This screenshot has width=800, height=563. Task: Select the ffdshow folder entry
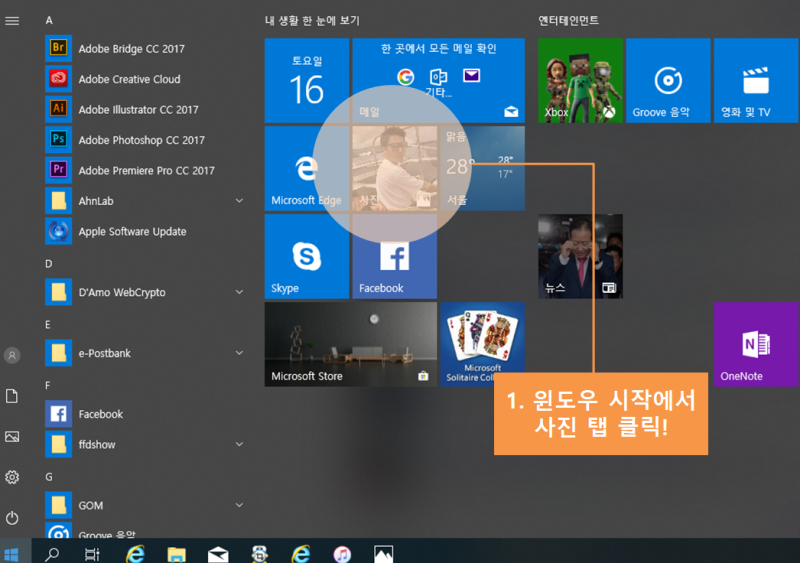pyautogui.click(x=147, y=445)
